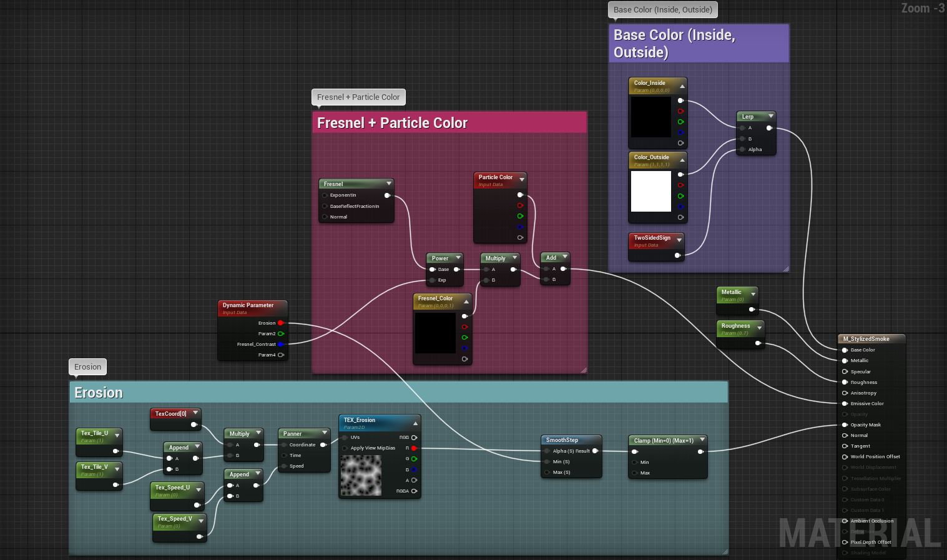This screenshot has height=560, width=947.
Task: Expand the Add node dropdown arrow
Action: point(565,257)
